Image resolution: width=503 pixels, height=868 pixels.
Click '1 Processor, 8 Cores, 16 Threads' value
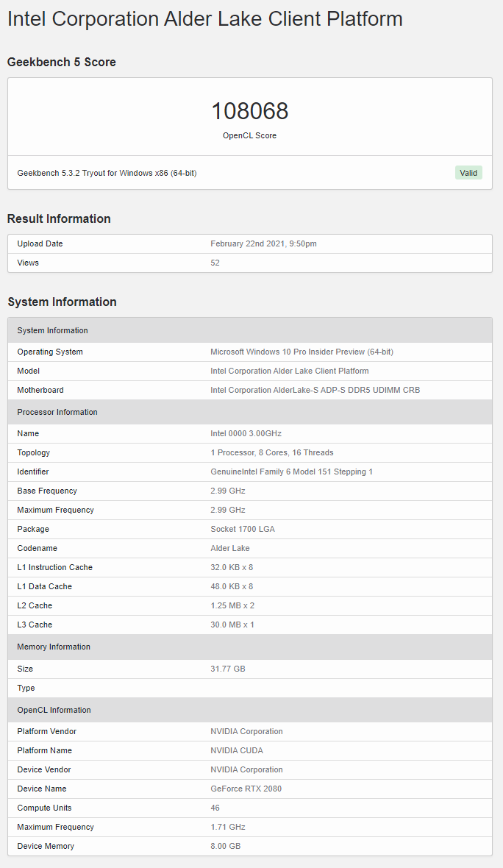point(271,452)
